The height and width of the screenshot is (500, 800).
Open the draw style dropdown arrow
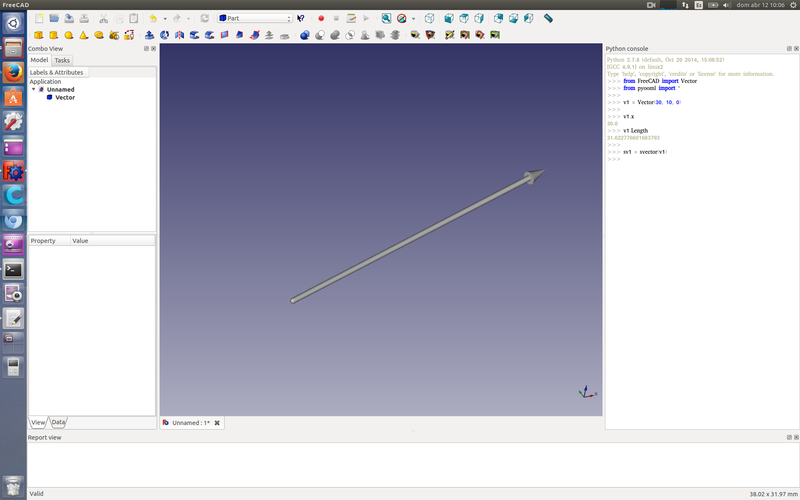pyautogui.click(x=413, y=18)
